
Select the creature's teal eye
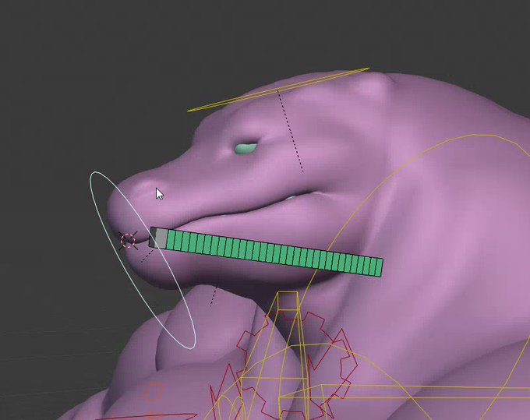246,148
